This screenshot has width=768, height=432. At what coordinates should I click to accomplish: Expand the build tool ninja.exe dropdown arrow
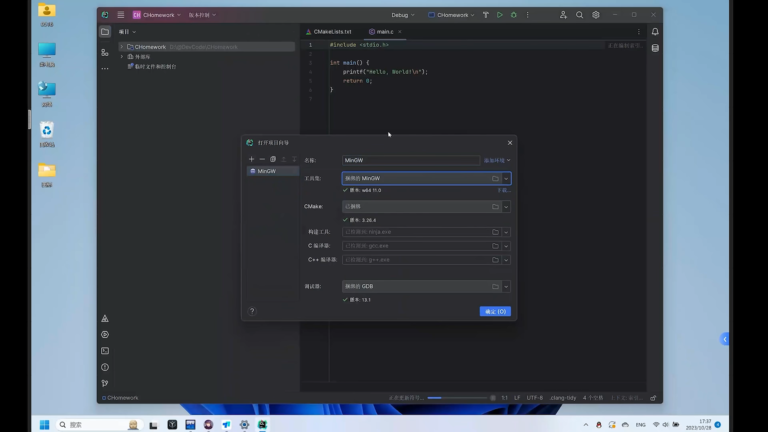click(x=506, y=232)
